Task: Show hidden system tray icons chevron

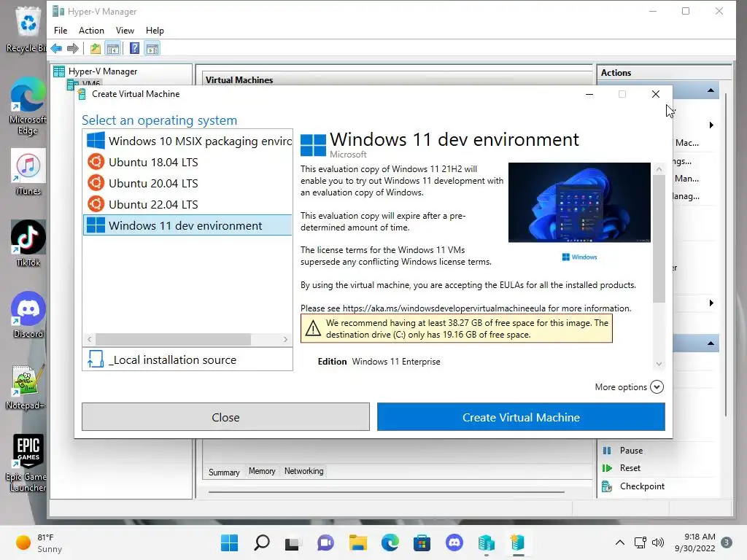Action: pyautogui.click(x=620, y=542)
